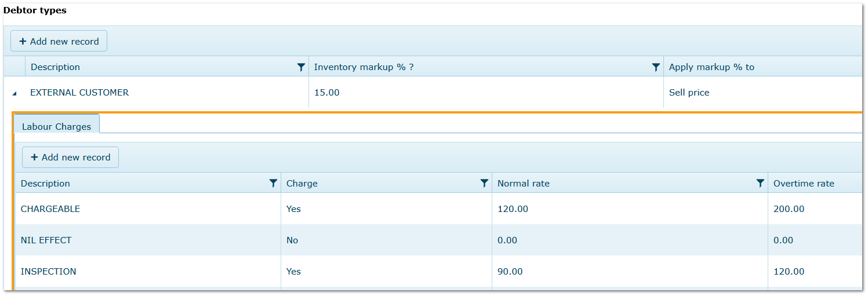The width and height of the screenshot is (868, 296).
Task: Select the INSPECTION labour charge row
Action: [49, 272]
